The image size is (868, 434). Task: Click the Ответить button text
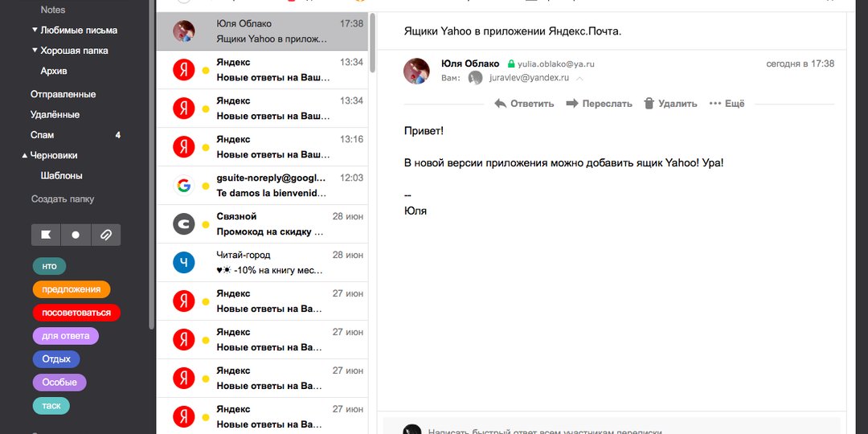[532, 104]
